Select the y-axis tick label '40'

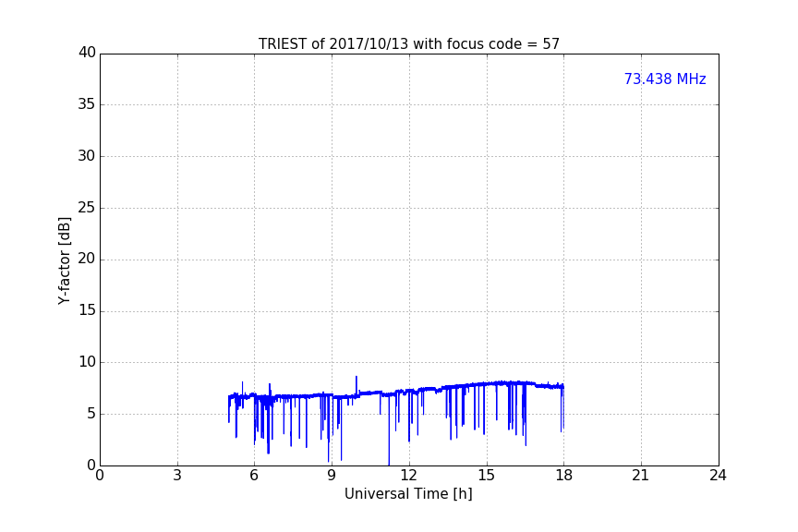click(x=87, y=53)
